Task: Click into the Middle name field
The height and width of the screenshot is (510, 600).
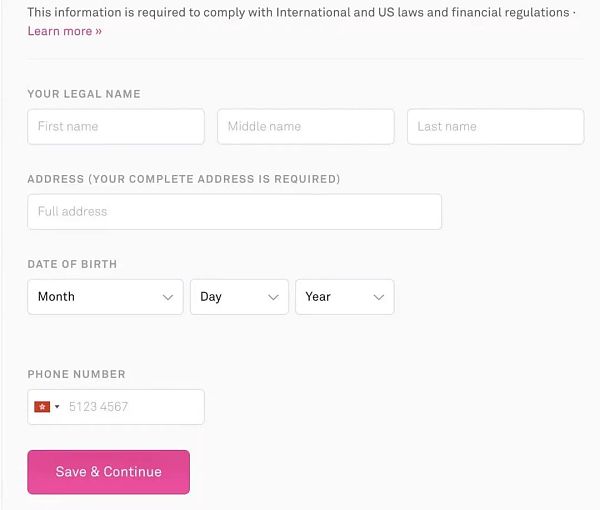Action: [305, 127]
